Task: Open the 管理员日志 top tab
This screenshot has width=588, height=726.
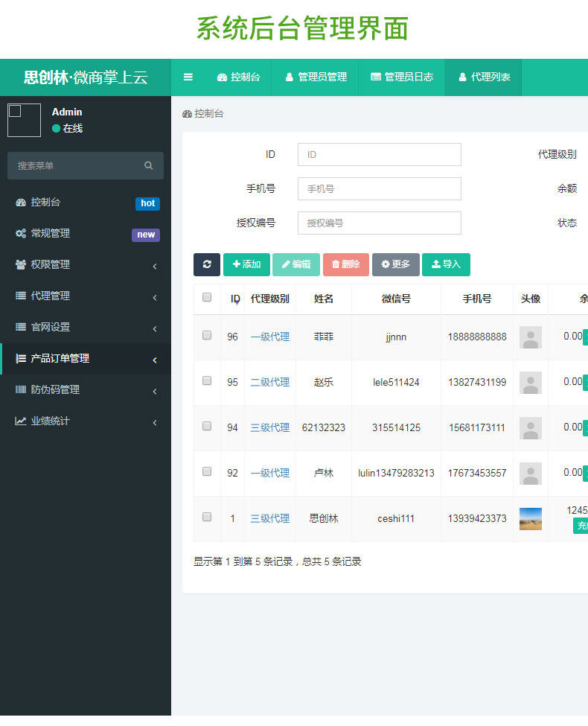Action: pos(402,77)
